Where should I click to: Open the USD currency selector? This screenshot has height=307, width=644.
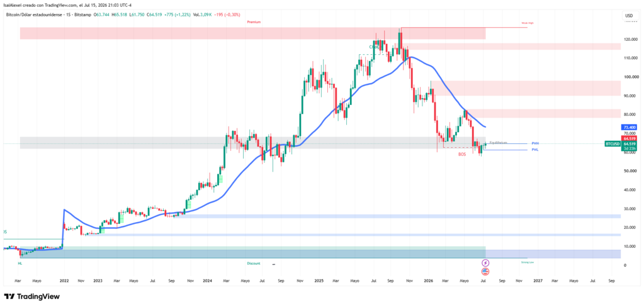pos(629,16)
